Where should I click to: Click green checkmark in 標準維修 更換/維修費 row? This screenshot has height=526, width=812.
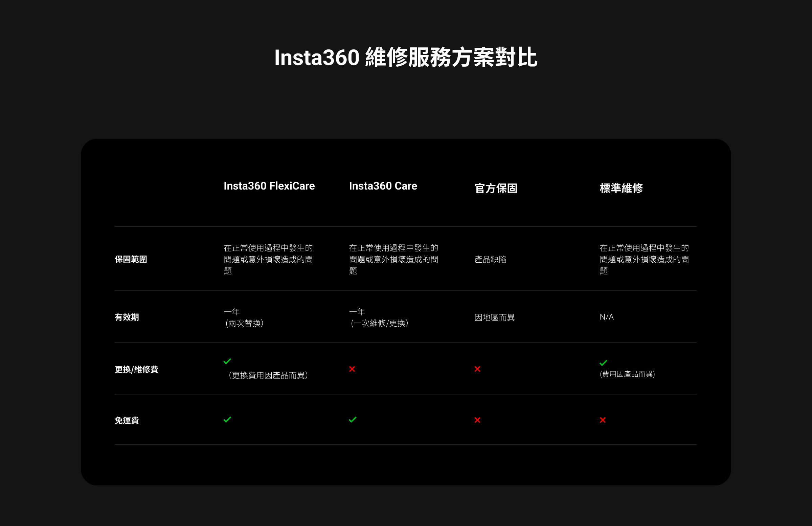603,363
